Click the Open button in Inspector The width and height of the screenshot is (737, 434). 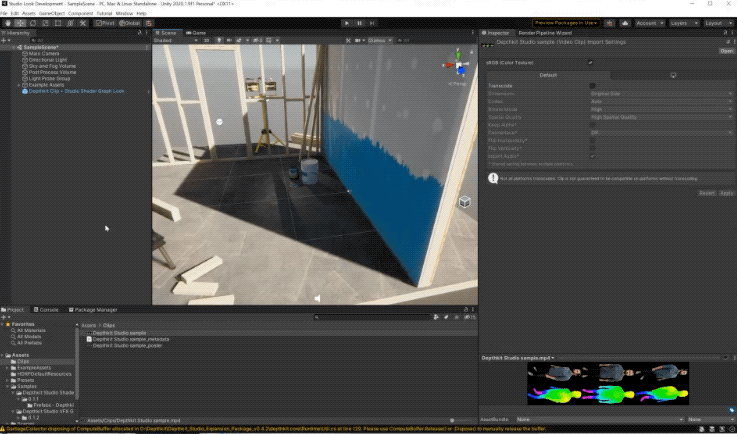[727, 51]
